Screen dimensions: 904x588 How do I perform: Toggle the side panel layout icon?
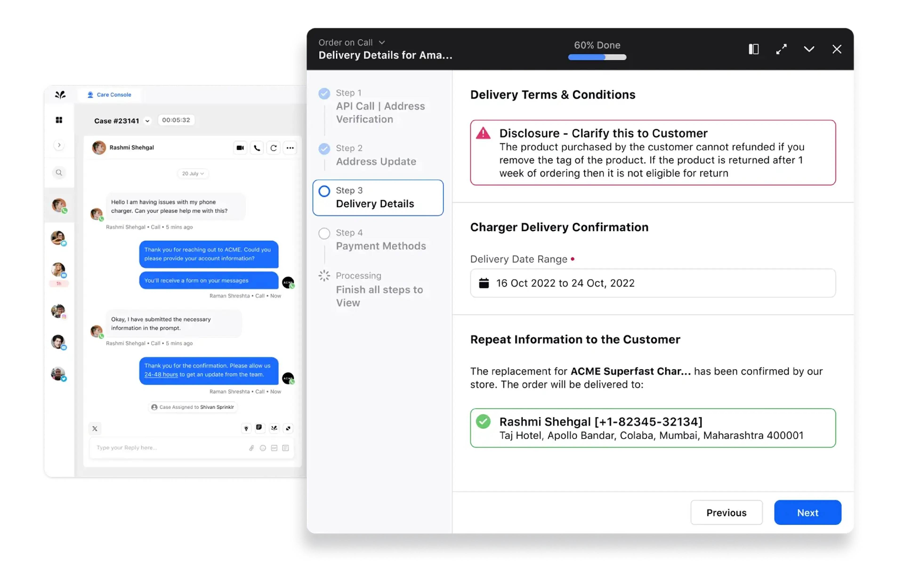[754, 49]
